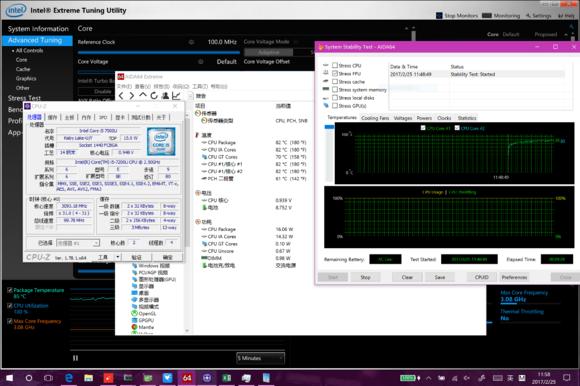580x386 pixels.
Task: Open the 5 Minutes time range dropdown
Action: pos(260,358)
